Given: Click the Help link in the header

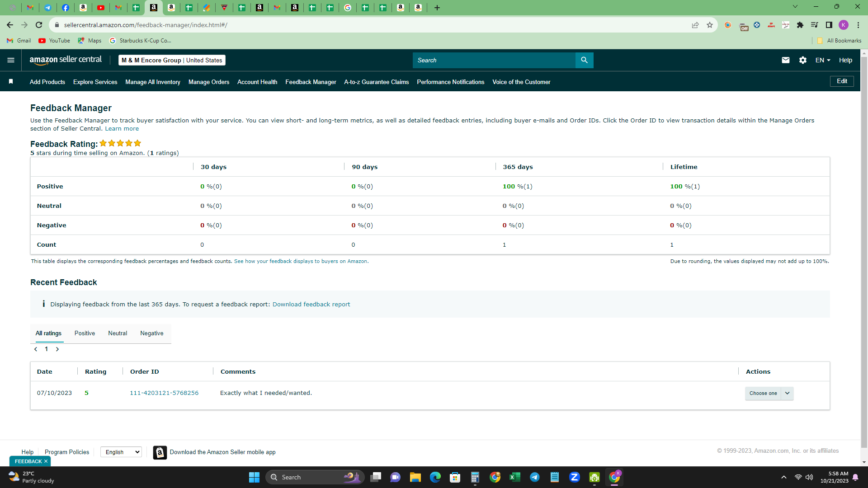Looking at the screenshot, I should pos(845,60).
